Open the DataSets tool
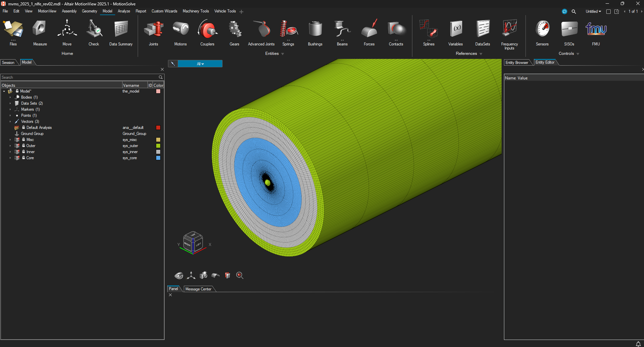 pos(482,33)
